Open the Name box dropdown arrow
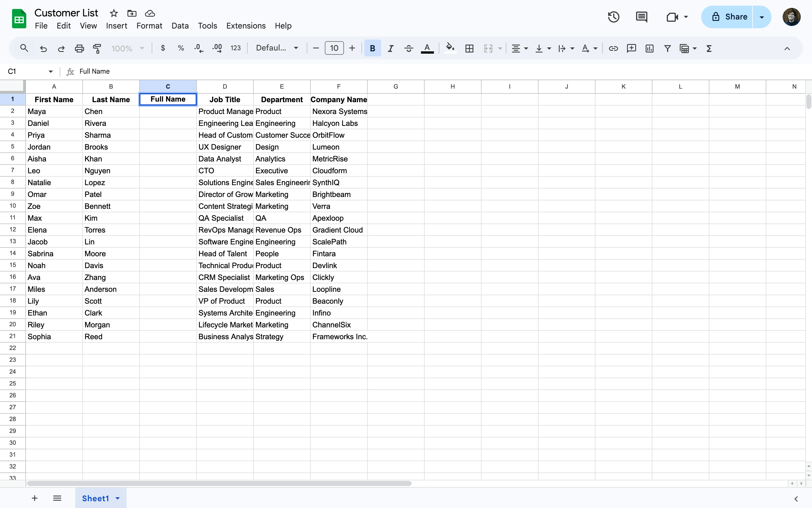Image resolution: width=812 pixels, height=508 pixels. (x=51, y=71)
